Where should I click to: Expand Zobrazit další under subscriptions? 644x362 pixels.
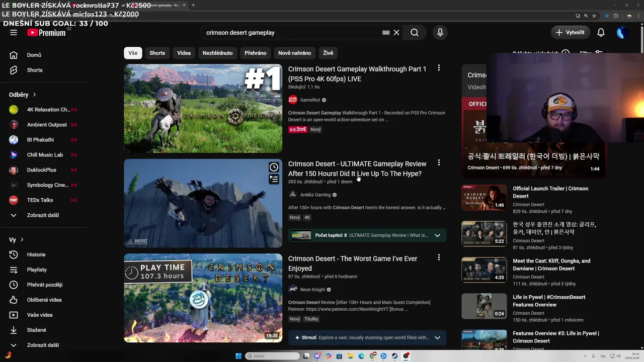pos(44,215)
